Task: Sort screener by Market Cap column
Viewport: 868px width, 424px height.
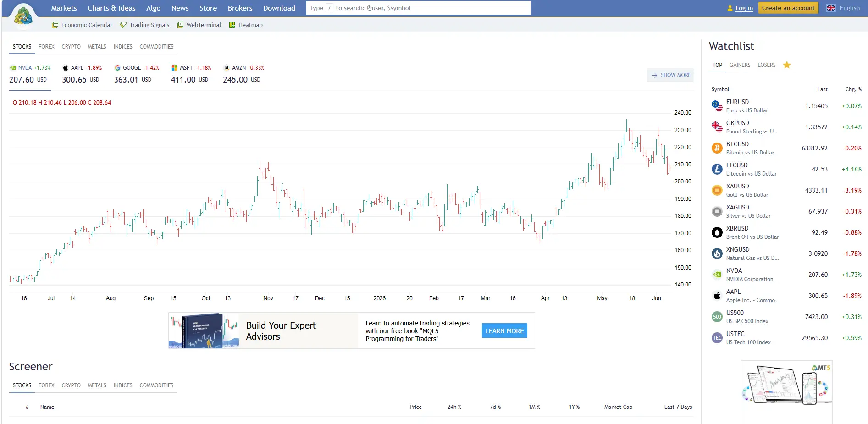Action: [618, 407]
